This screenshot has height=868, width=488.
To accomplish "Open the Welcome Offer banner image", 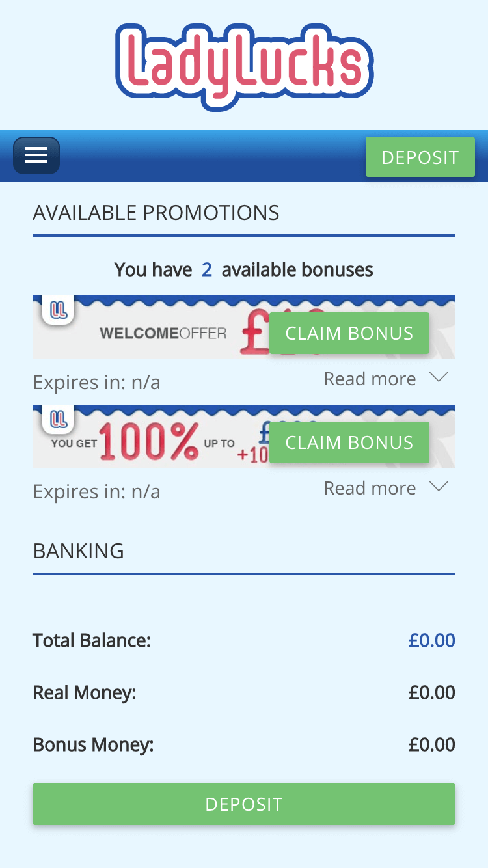I will click(163, 333).
